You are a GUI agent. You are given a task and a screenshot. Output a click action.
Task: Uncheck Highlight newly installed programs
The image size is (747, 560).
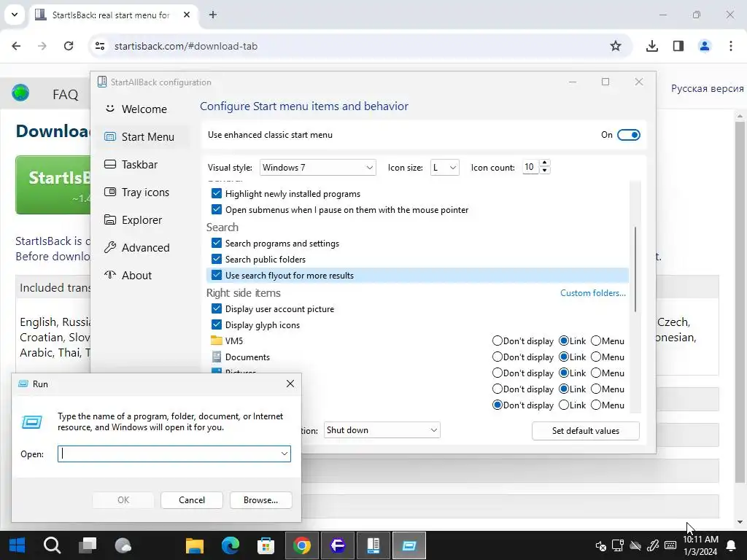(x=216, y=193)
